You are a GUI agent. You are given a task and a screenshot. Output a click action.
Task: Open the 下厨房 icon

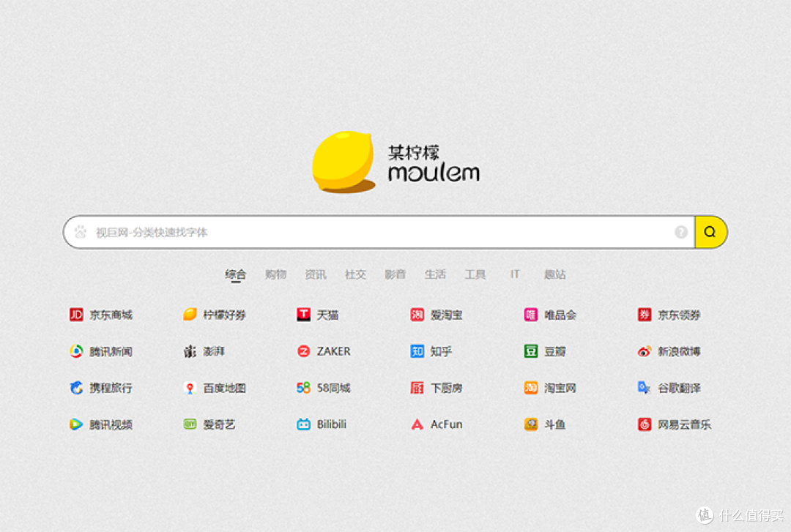[417, 388]
